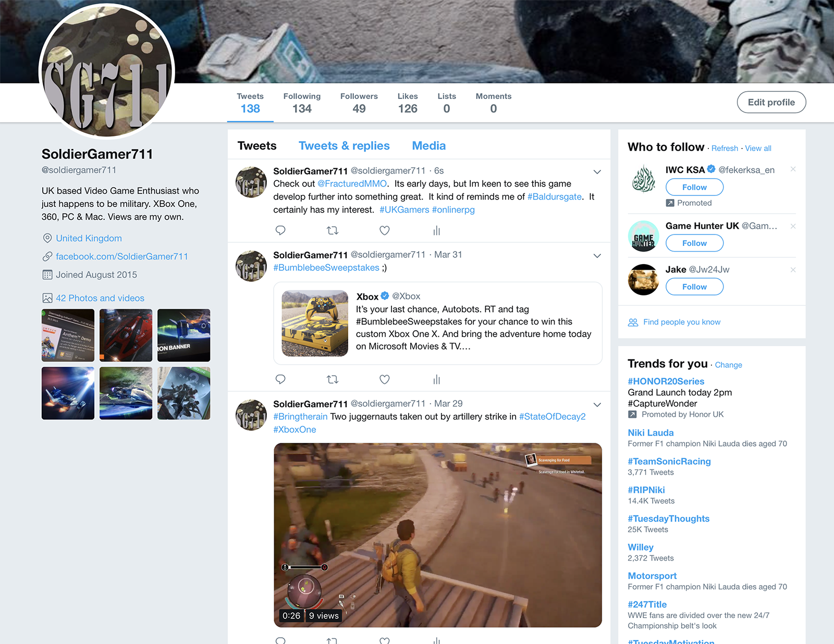Open the #StateOfDecay2 hashtag
Image resolution: width=834 pixels, height=644 pixels.
[552, 416]
